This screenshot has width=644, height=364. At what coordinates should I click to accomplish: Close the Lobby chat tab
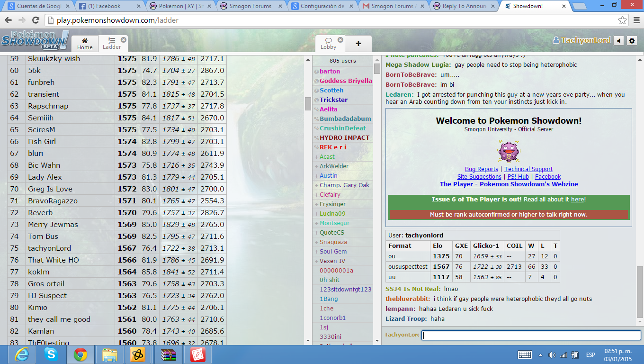[340, 40]
